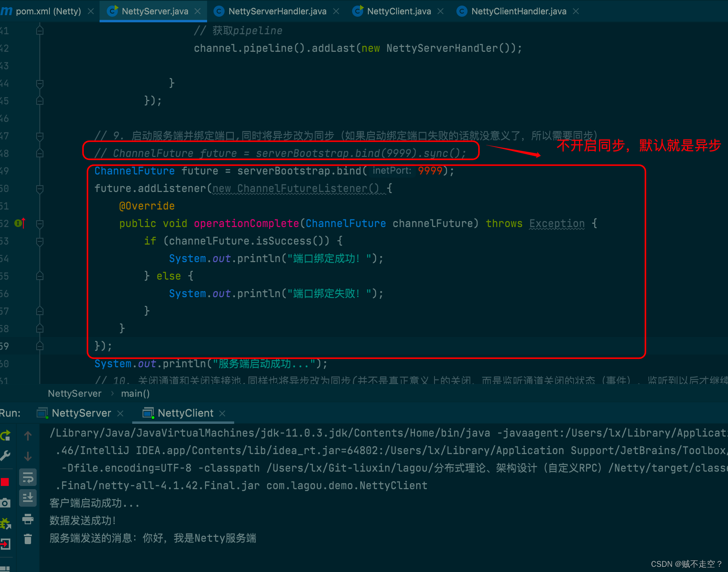Switch to the NettyServer run tab
The width and height of the screenshot is (728, 572).
(x=81, y=413)
